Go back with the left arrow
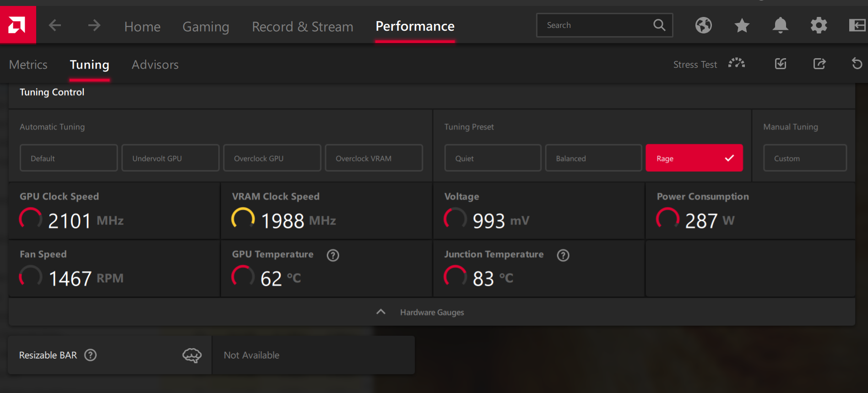This screenshot has height=393, width=868. point(55,25)
